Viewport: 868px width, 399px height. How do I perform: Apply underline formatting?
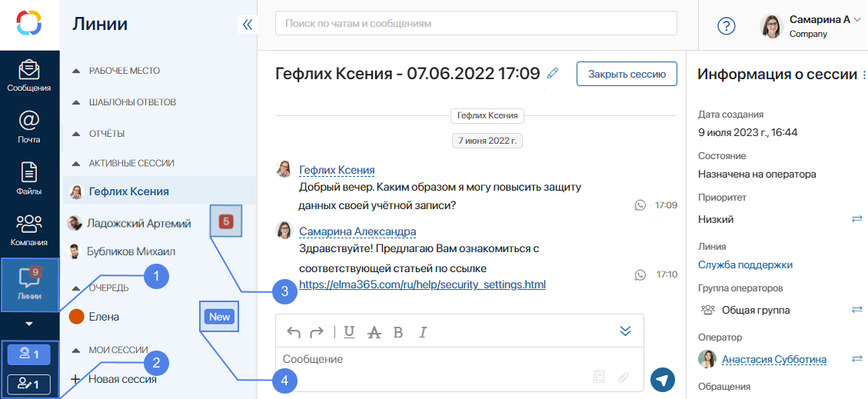pos(349,332)
